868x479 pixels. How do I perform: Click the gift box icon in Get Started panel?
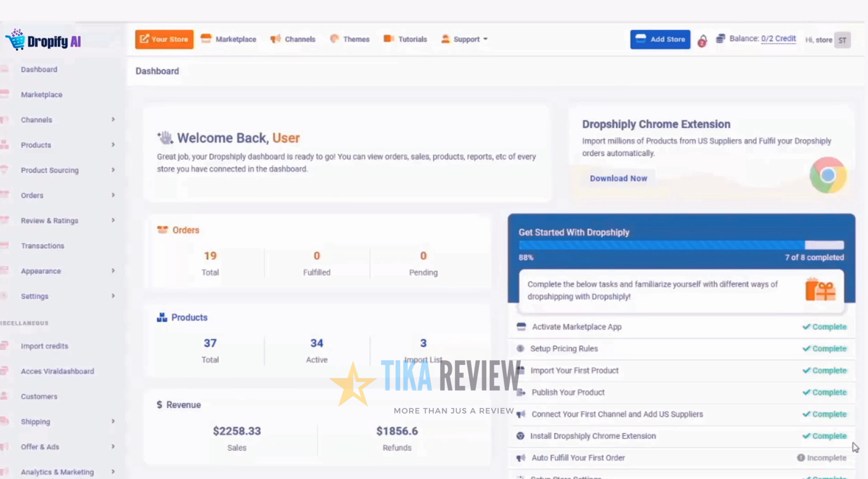tap(821, 290)
